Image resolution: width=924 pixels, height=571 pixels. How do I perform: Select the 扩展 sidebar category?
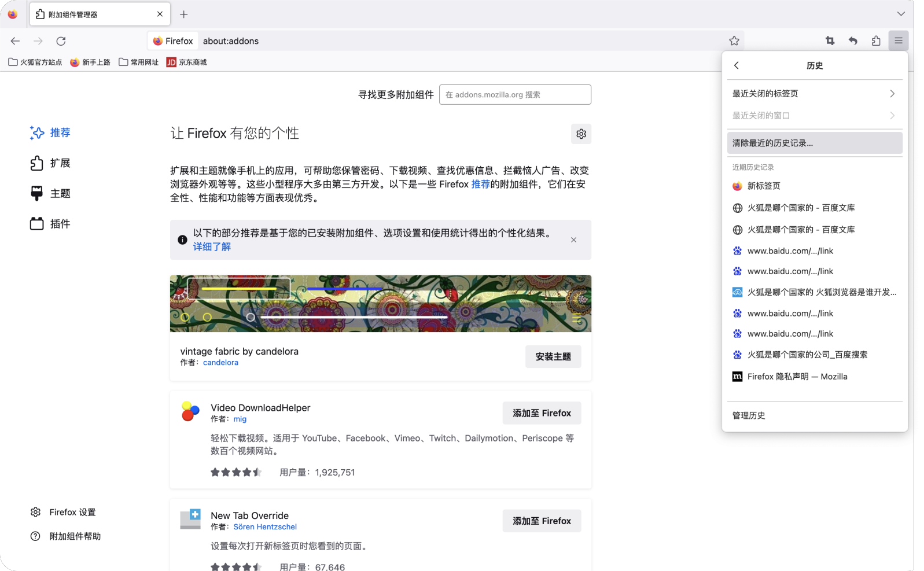click(x=50, y=163)
